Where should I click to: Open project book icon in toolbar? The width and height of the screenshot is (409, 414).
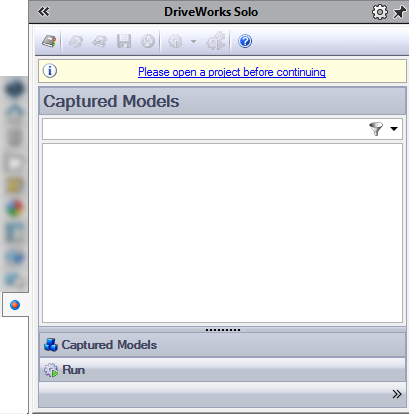49,42
